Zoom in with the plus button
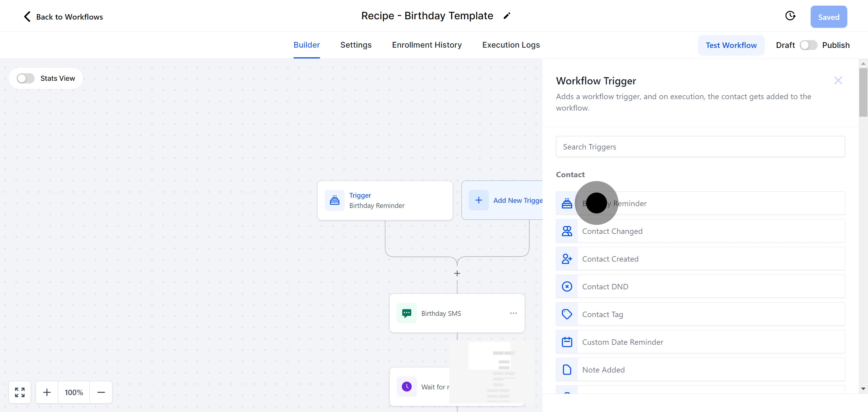Screen dimensions: 868x412 (x=47, y=392)
